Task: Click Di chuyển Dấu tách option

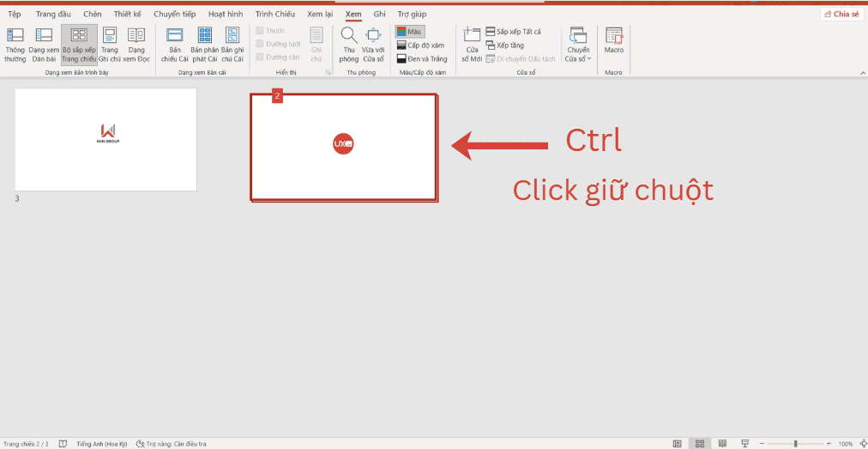Action: [x=521, y=58]
